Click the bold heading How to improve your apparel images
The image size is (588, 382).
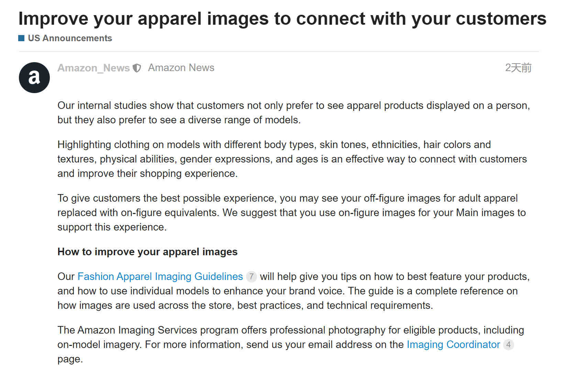pos(147,252)
